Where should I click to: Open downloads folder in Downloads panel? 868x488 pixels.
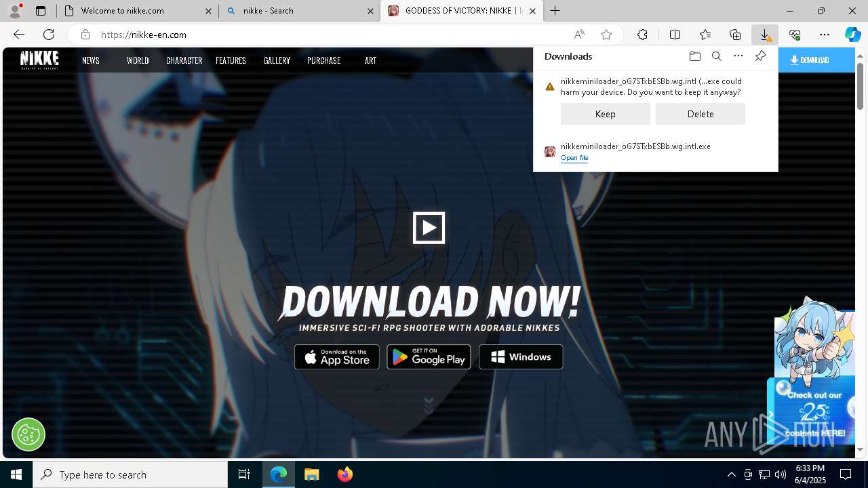coord(694,56)
